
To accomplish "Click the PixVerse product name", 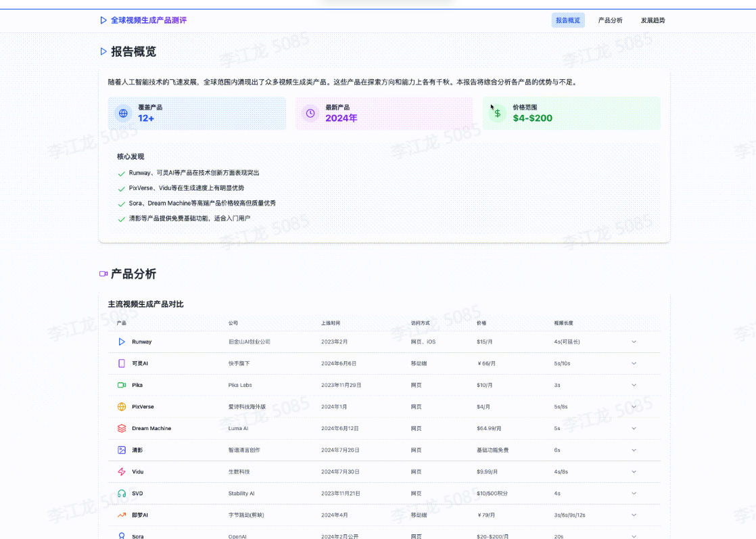I will (143, 407).
